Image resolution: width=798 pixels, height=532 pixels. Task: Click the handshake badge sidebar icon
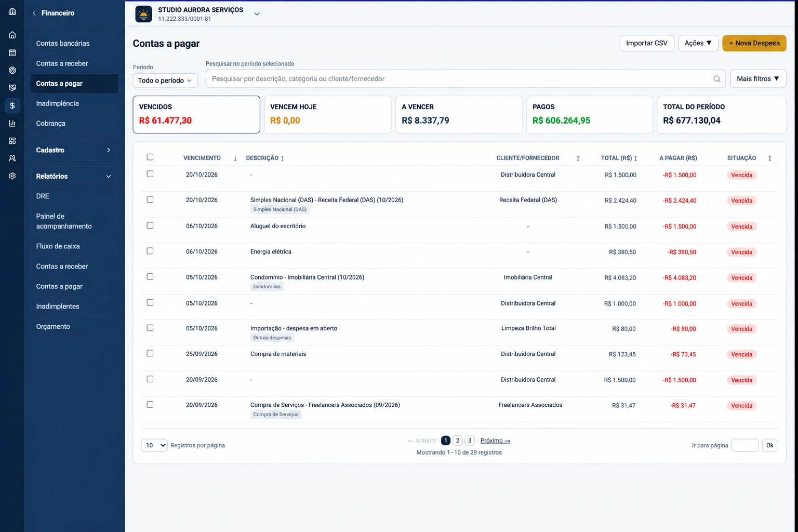tap(12, 88)
